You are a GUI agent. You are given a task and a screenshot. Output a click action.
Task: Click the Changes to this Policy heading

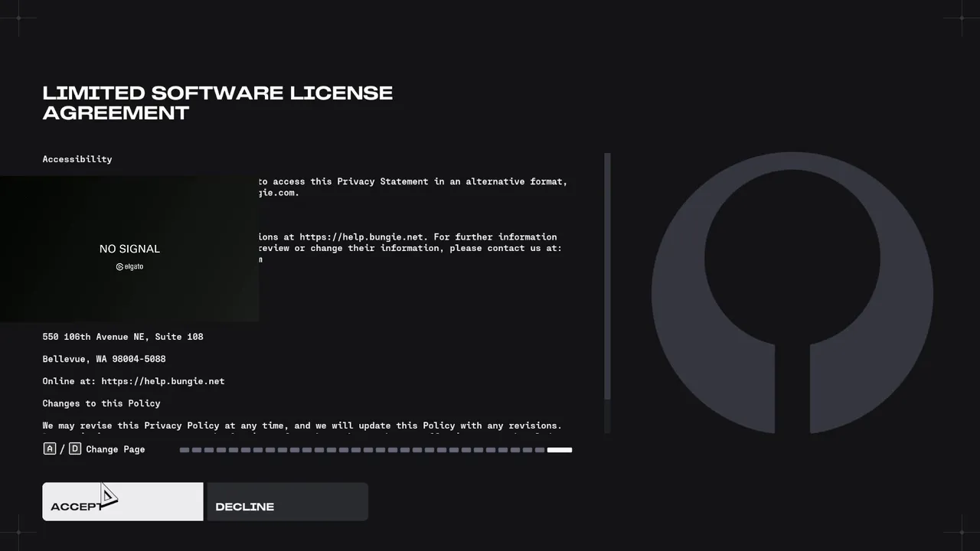click(102, 403)
